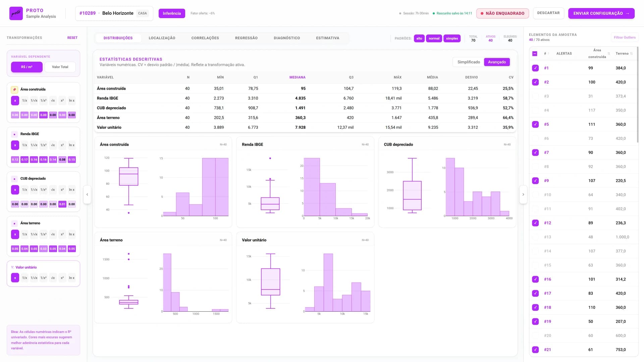Switch statistics view to Simplificado

coord(469,62)
